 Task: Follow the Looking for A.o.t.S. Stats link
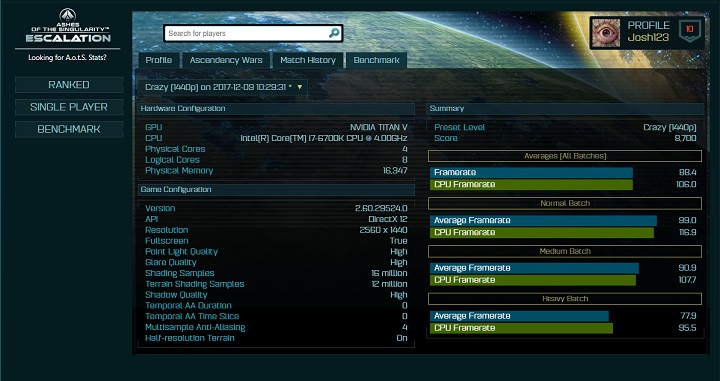click(x=67, y=58)
